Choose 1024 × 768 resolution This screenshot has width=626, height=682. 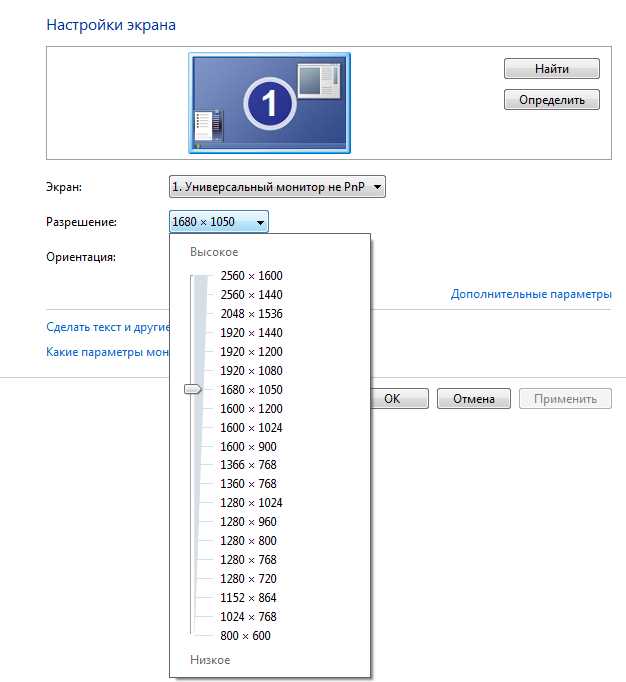point(248,617)
